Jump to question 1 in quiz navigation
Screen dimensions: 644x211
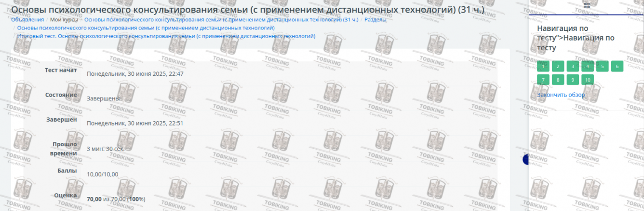click(543, 67)
